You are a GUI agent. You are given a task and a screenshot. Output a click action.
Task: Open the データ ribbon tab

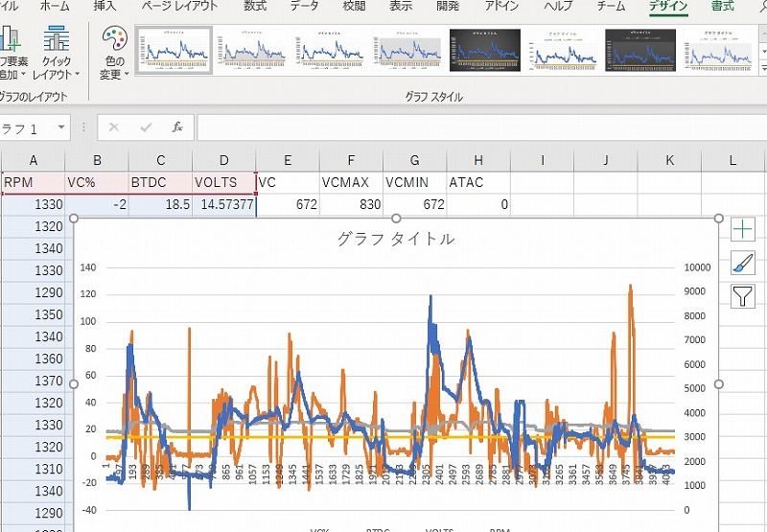click(305, 7)
